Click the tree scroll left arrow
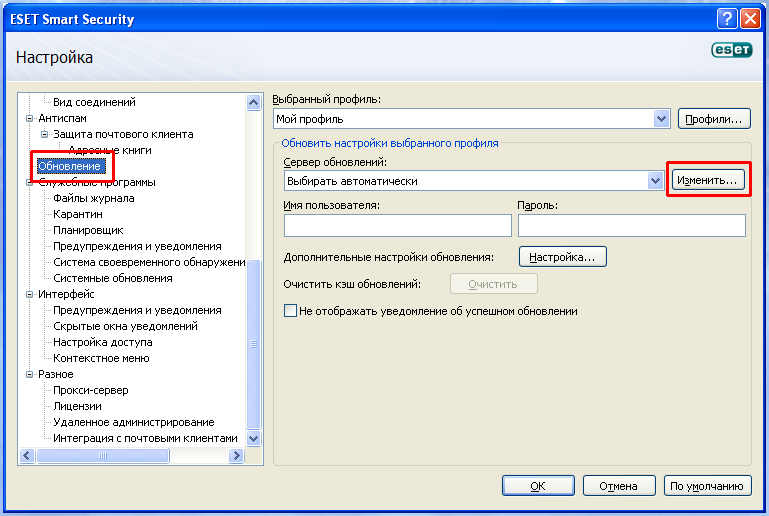The image size is (769, 516). (27, 455)
